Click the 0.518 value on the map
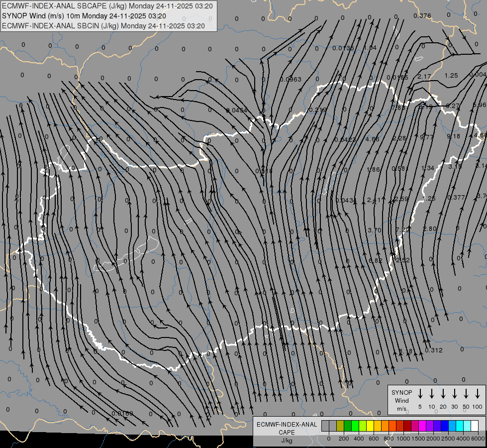 (264, 171)
